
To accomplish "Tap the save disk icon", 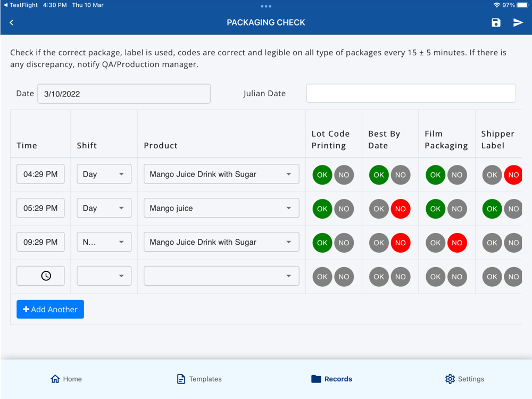I will point(496,22).
